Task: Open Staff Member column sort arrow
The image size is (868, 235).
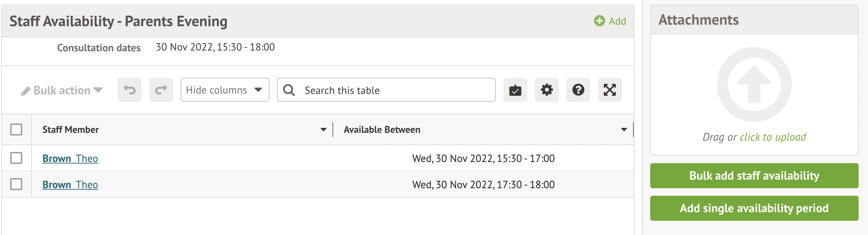Action: click(323, 130)
